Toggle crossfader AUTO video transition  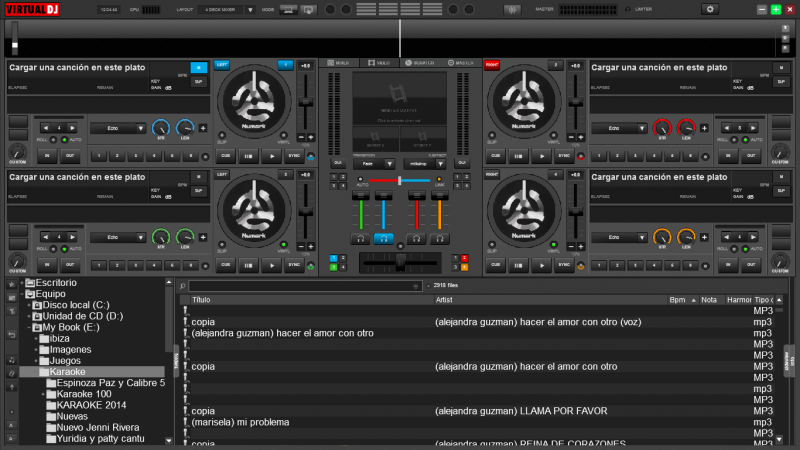point(360,180)
